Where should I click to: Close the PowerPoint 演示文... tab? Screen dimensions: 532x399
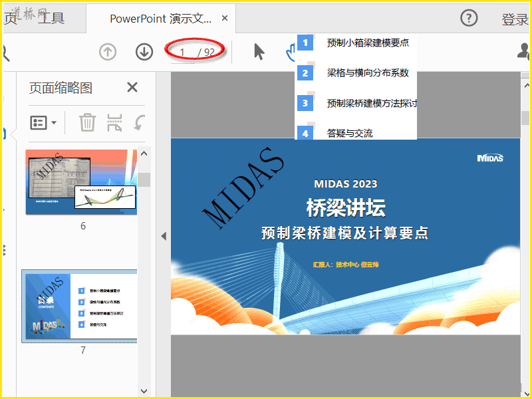click(x=225, y=18)
